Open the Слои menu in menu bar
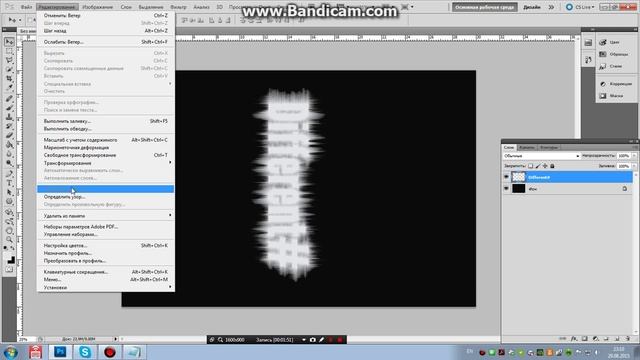 (126, 7)
